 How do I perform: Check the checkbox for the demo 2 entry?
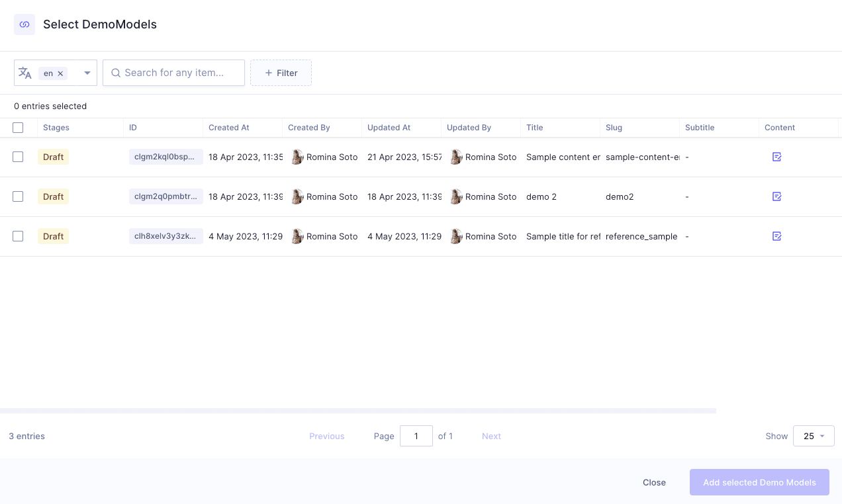[x=18, y=196]
